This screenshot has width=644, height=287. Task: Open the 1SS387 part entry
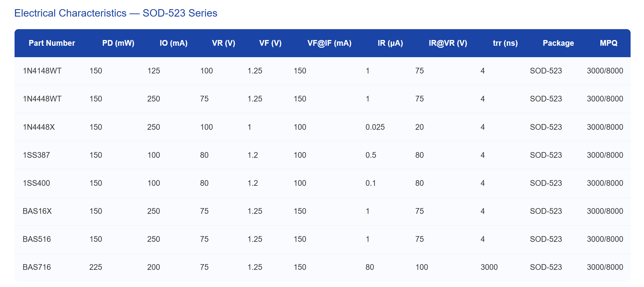point(36,155)
